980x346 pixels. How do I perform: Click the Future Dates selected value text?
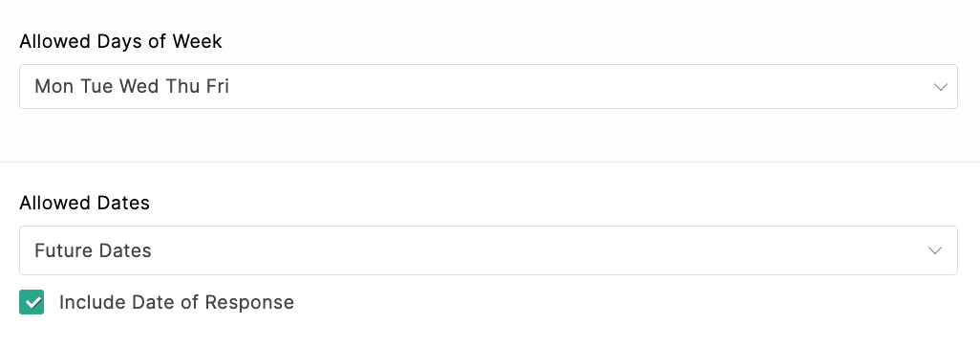click(x=93, y=250)
